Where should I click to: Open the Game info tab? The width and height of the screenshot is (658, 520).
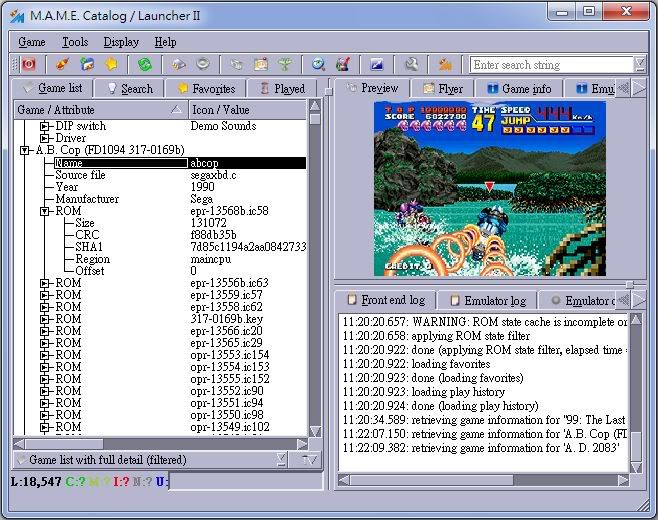point(519,89)
